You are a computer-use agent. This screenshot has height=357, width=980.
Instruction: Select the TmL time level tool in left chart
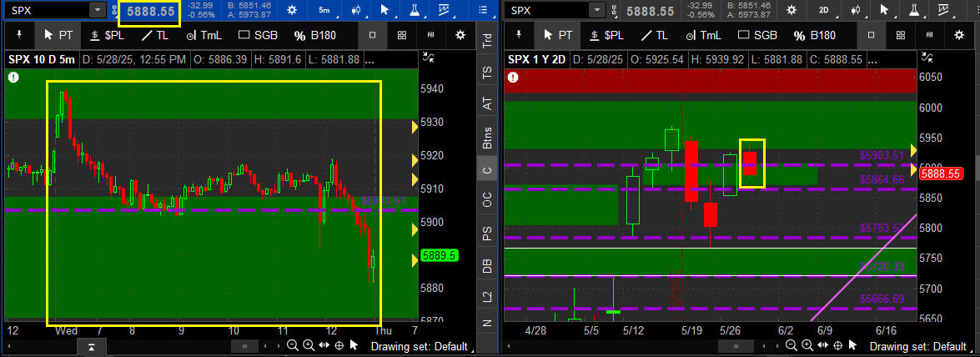pyautogui.click(x=203, y=35)
